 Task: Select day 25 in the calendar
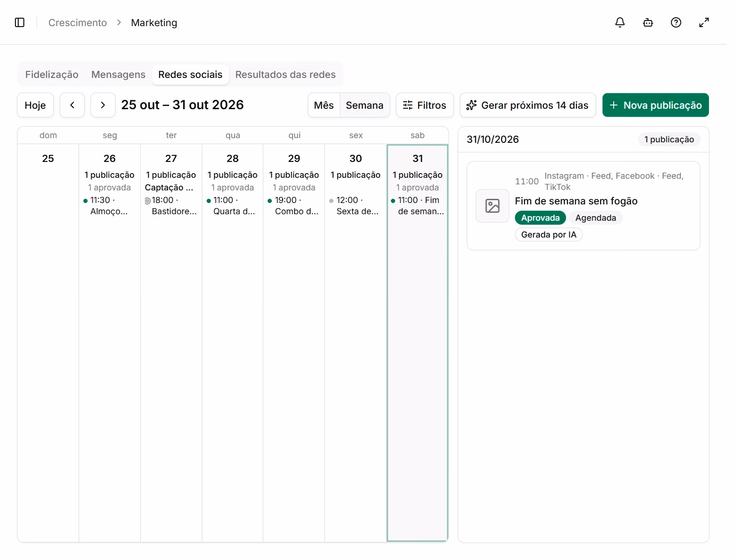(48, 343)
